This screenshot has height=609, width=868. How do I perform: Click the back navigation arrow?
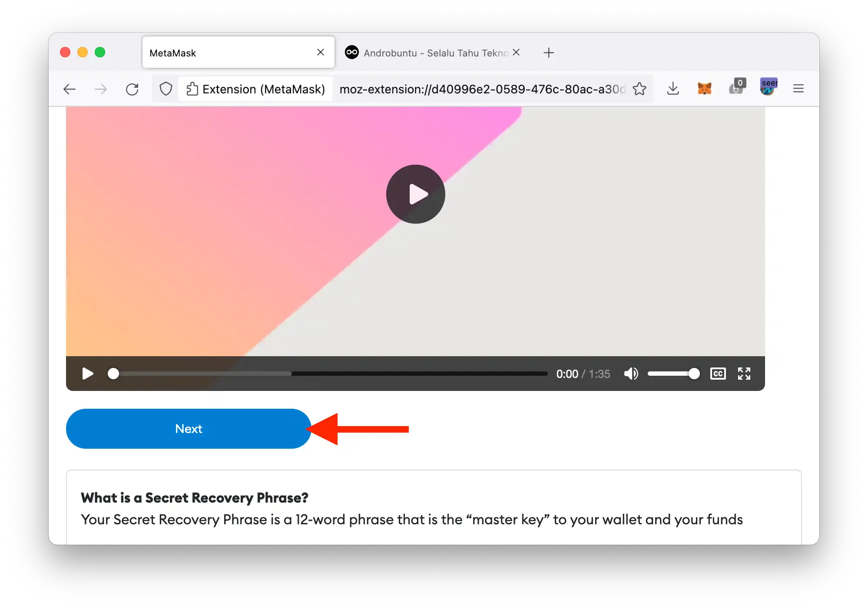(70, 89)
